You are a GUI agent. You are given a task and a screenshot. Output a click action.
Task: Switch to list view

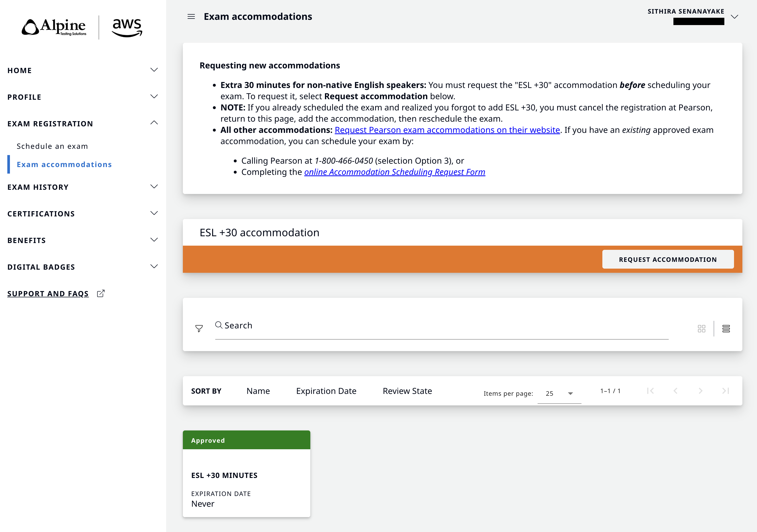pos(726,328)
